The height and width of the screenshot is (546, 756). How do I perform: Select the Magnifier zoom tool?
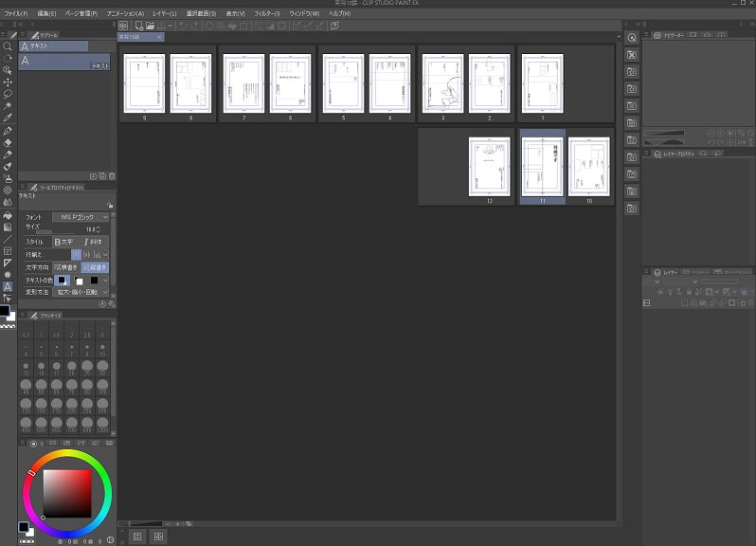[8, 45]
